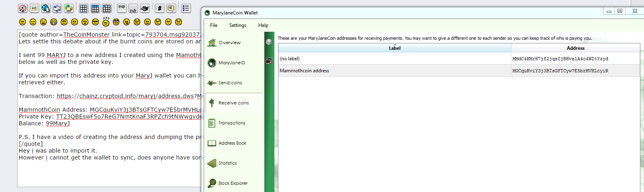Click address MGCquKviY3j3BTsGFTCyw7E5brMVHLcyiR
Viewport: 644px width, 192px height.
(x=560, y=71)
